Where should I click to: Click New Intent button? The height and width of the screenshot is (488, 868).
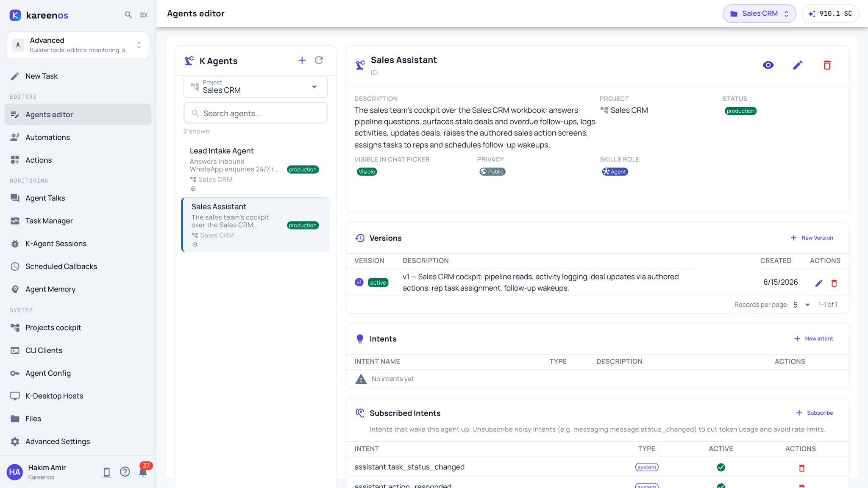point(813,339)
